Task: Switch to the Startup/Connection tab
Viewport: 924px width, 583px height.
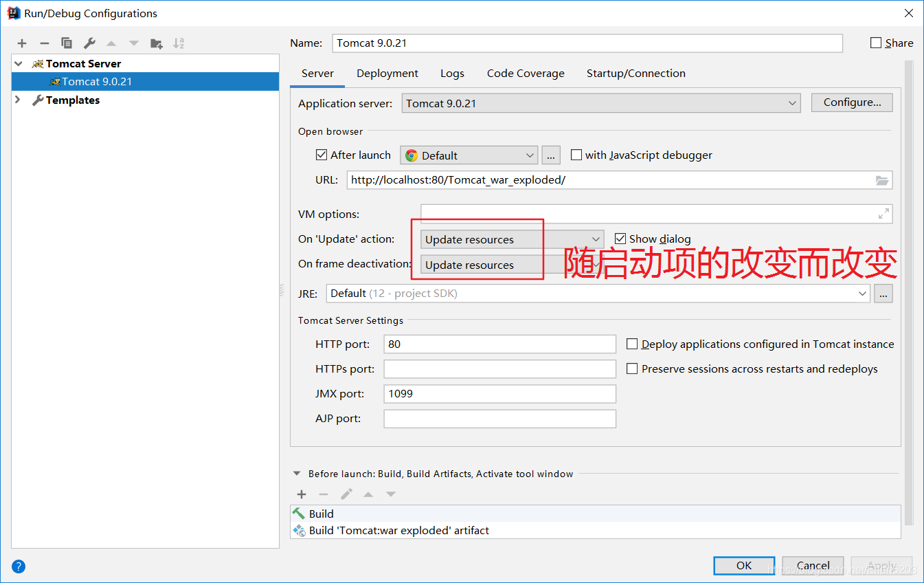Action: (x=635, y=74)
